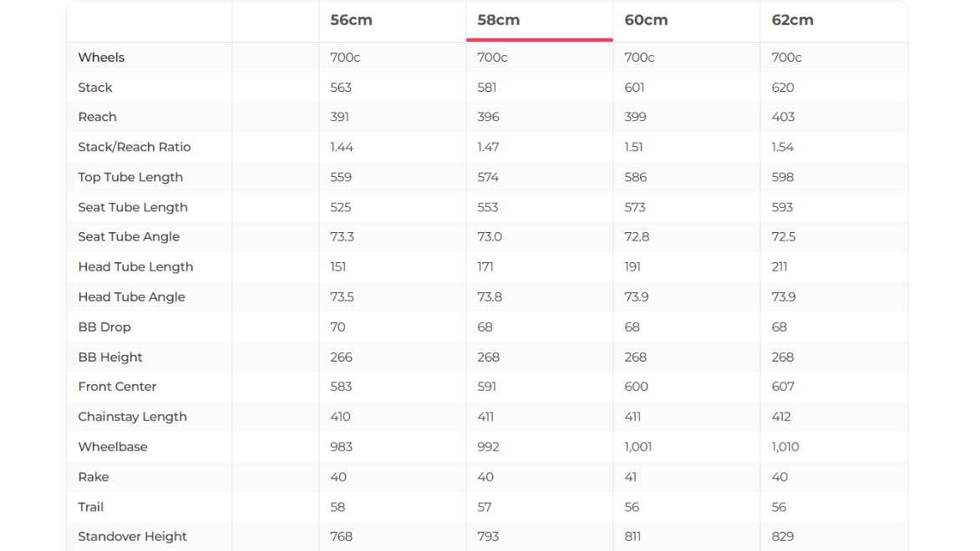Switch to the 60cm size column
Image resolution: width=980 pixels, height=551 pixels.
(x=646, y=20)
